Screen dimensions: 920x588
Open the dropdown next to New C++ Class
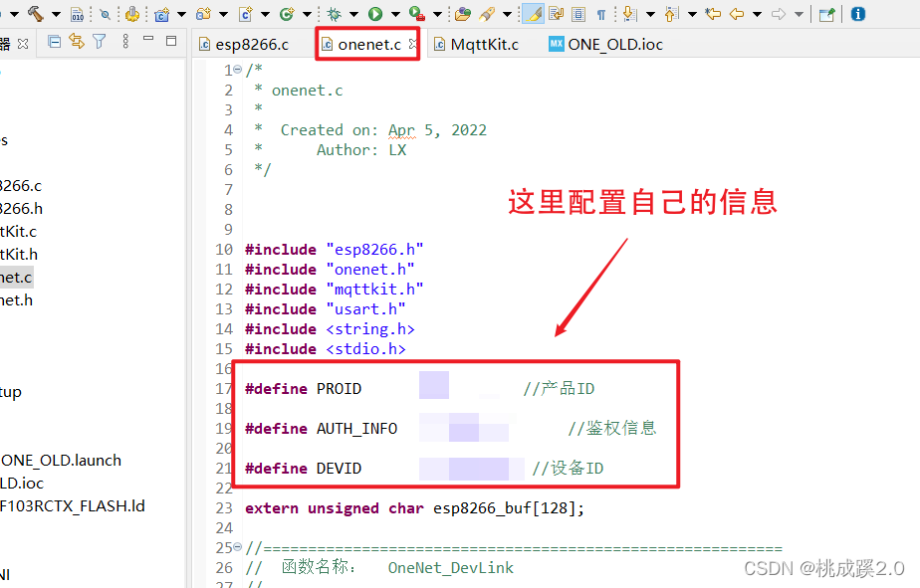coord(307,14)
